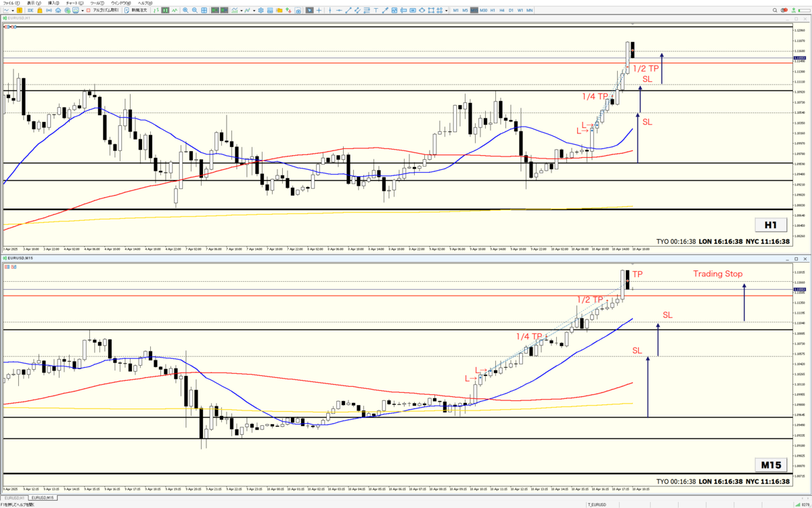812x508 pixels.
Task: Expand the indicators list dropdown arrow
Action: (x=242, y=10)
